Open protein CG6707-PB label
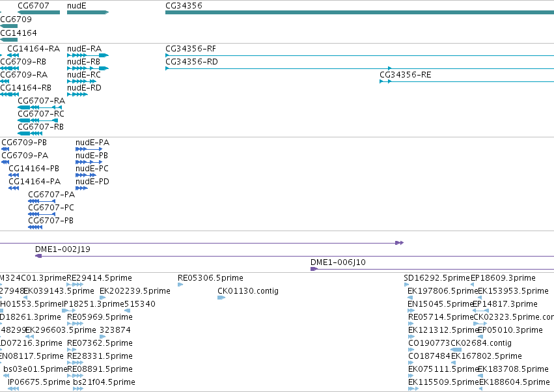 tap(51, 221)
